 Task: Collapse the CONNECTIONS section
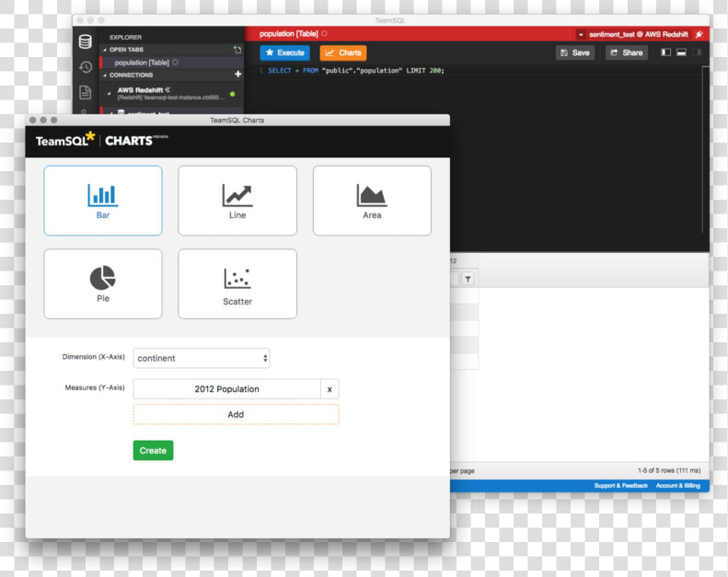[105, 75]
